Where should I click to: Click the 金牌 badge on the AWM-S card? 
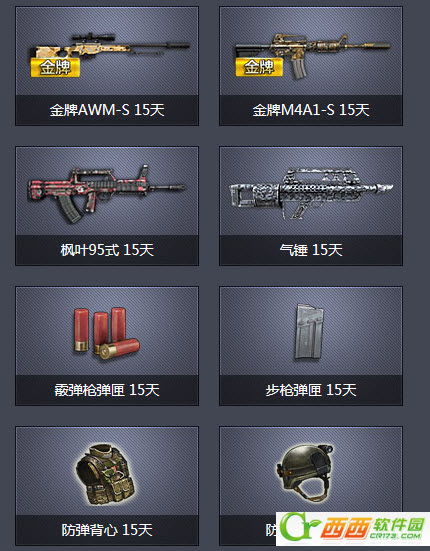click(55, 67)
